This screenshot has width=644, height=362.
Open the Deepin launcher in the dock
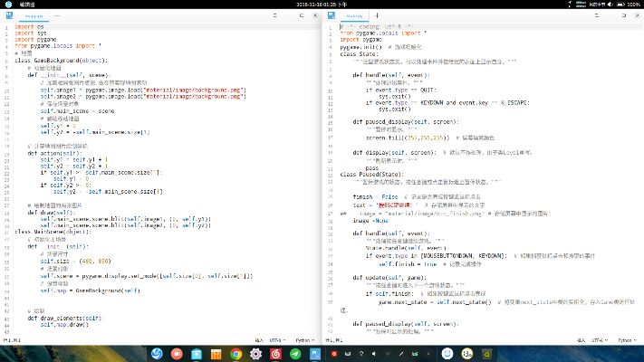coord(159,353)
